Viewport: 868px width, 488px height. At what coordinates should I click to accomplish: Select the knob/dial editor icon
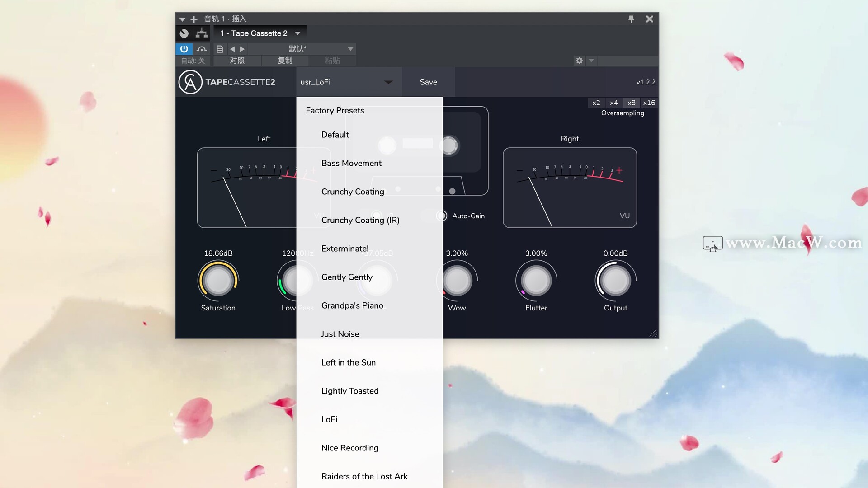click(x=184, y=33)
